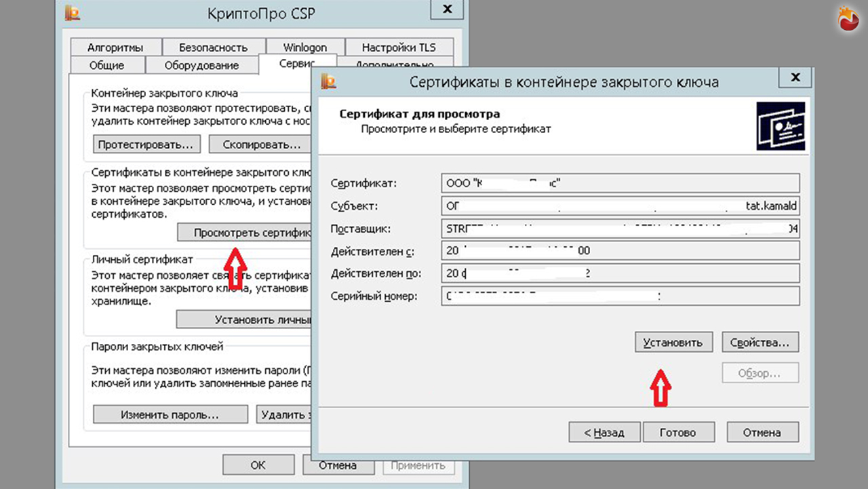Screen dimensions: 868x489
Task: Click the 'Пароли закрытых ключей' group label
Action: (x=157, y=347)
